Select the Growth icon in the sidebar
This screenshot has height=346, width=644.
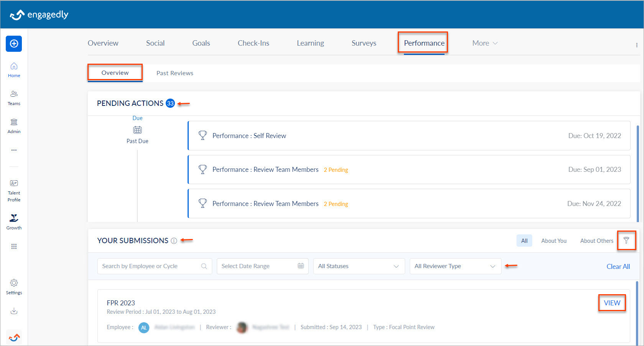point(14,221)
